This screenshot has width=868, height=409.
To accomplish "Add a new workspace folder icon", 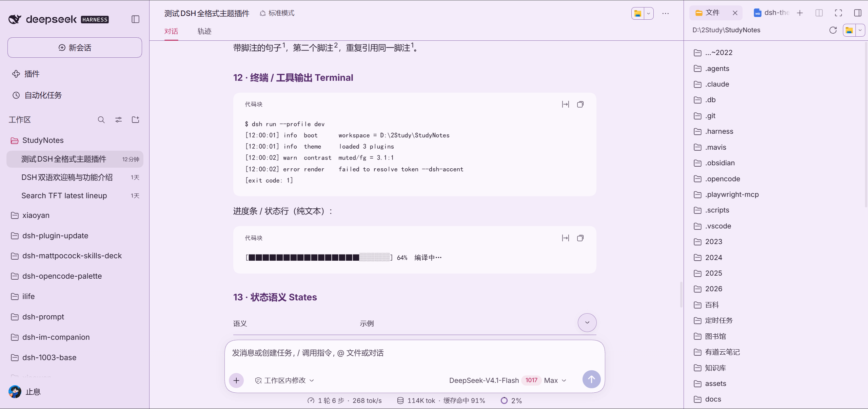I will point(136,120).
